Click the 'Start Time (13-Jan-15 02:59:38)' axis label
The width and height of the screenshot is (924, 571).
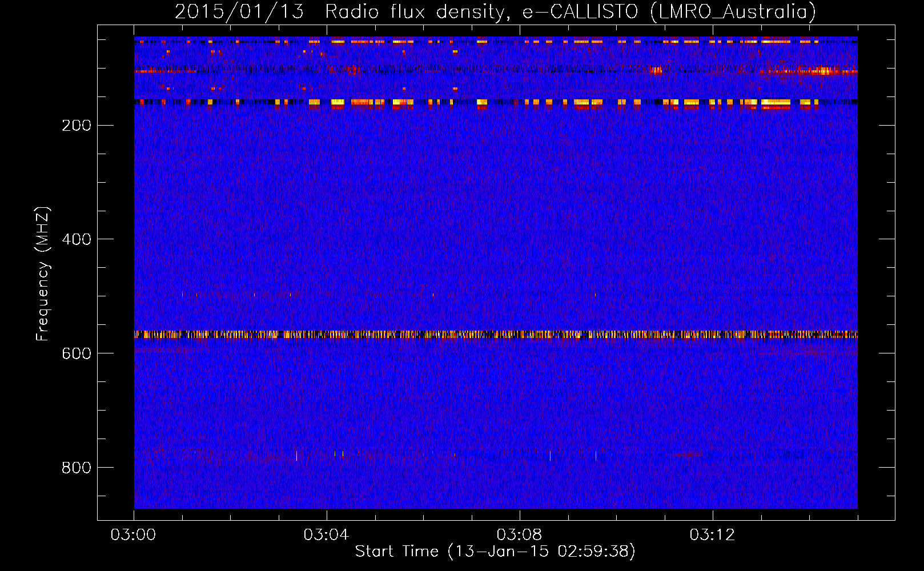tap(495, 552)
